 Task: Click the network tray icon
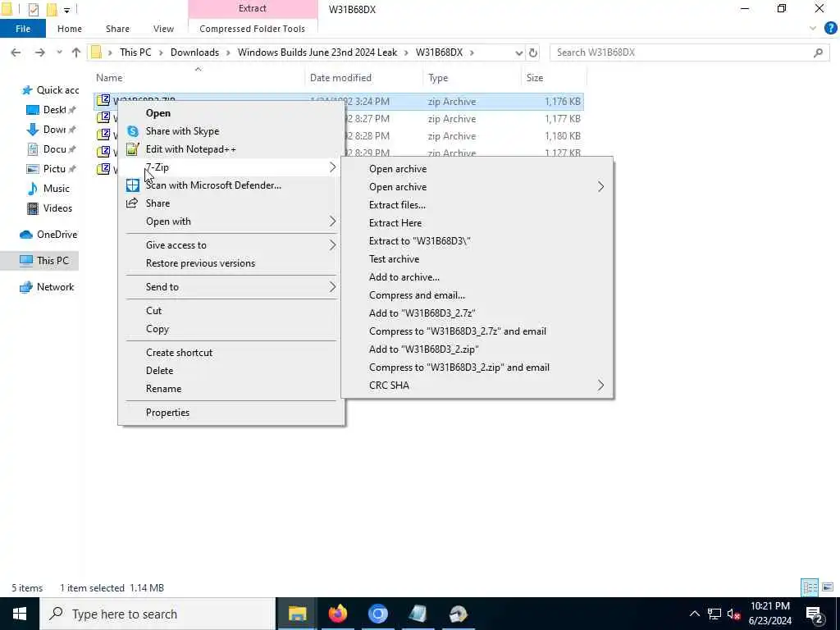tap(714, 614)
